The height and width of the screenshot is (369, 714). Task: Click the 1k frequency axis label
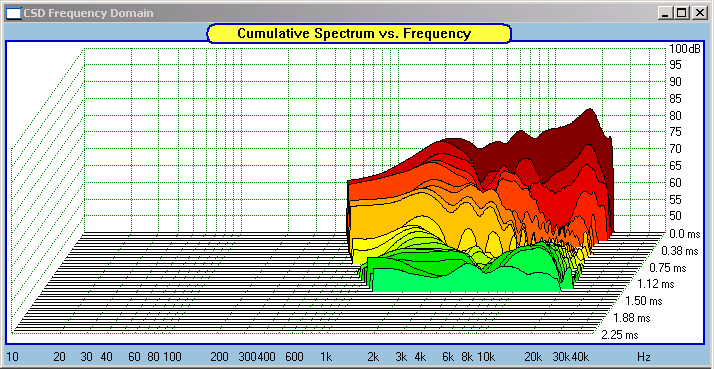[x=326, y=357]
